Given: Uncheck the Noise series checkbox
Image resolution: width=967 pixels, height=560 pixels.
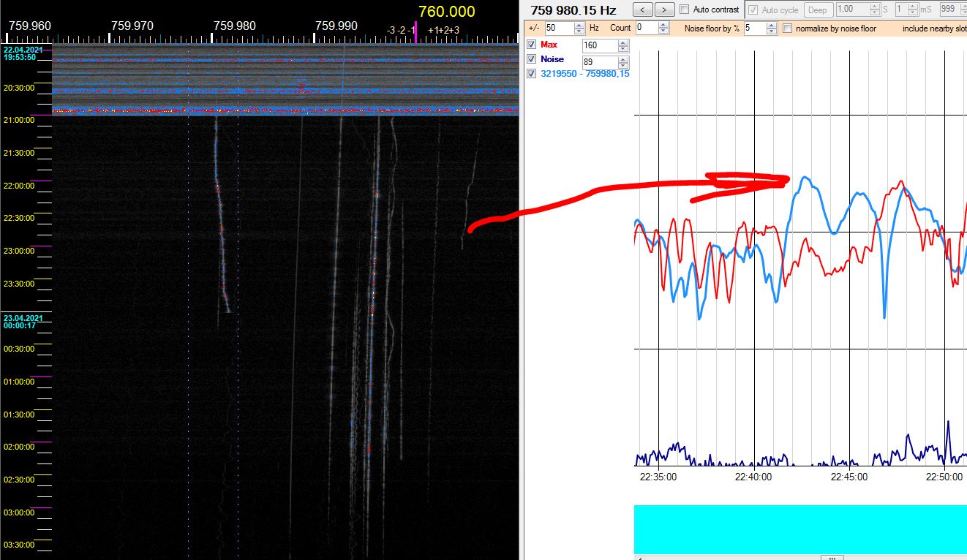Looking at the screenshot, I should (532, 59).
